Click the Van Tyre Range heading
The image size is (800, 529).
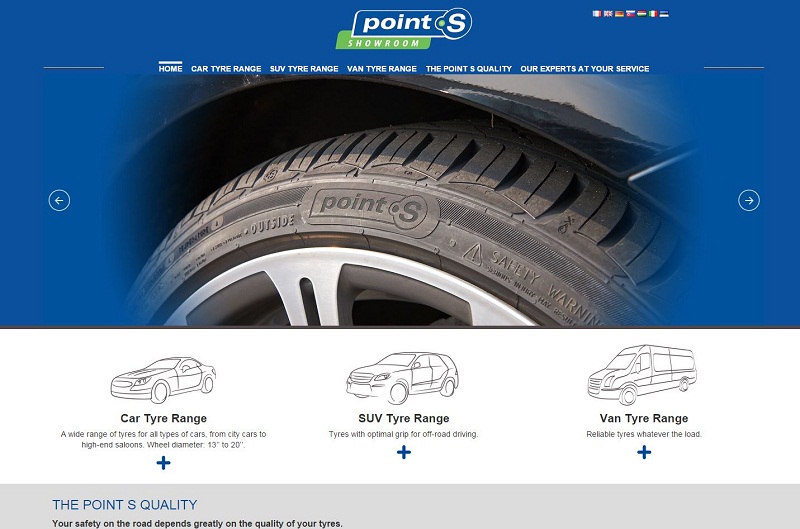[x=644, y=418]
